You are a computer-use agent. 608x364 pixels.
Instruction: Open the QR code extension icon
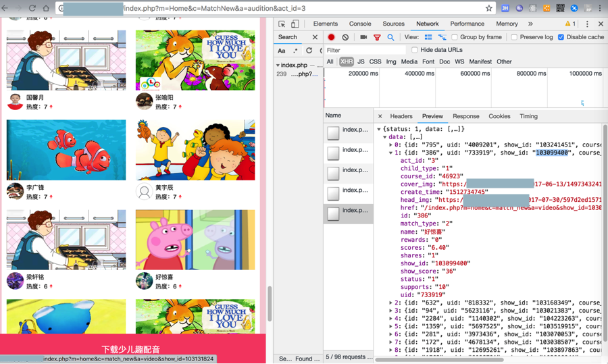tap(560, 8)
